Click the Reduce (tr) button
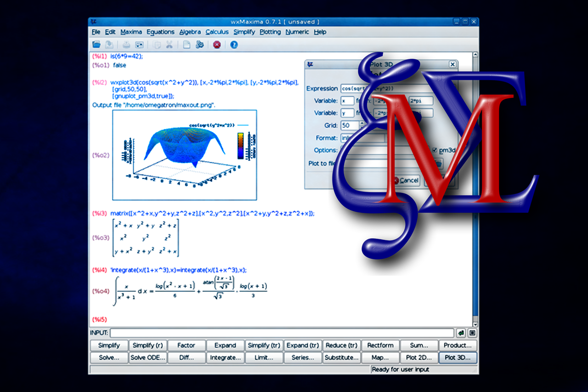This screenshot has width=588, height=392. (342, 346)
